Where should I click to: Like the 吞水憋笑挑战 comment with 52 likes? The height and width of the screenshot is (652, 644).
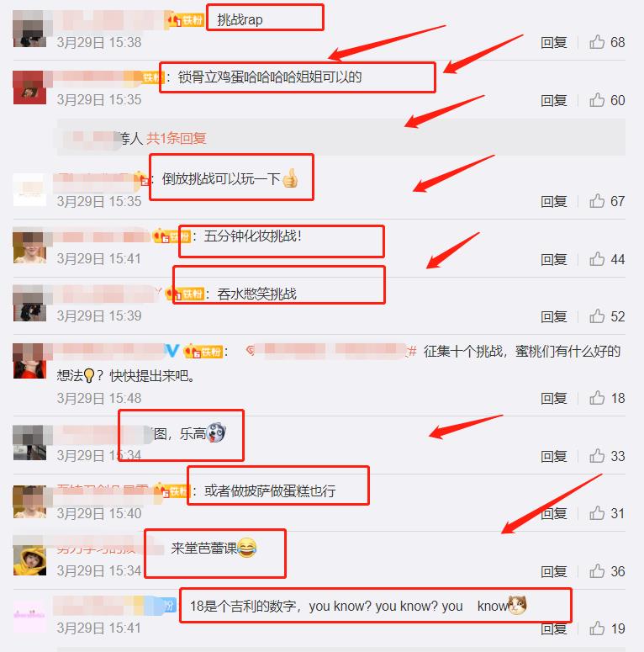pos(597,316)
